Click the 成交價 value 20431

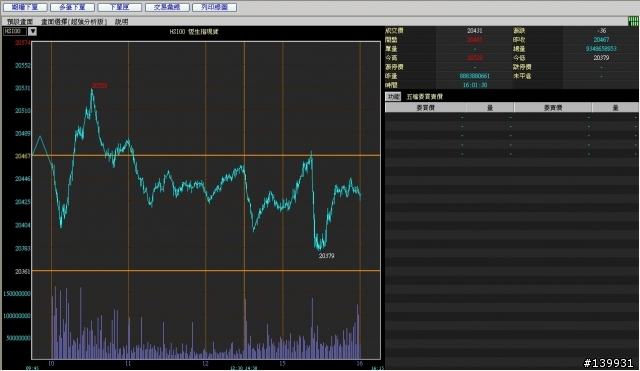pos(474,31)
